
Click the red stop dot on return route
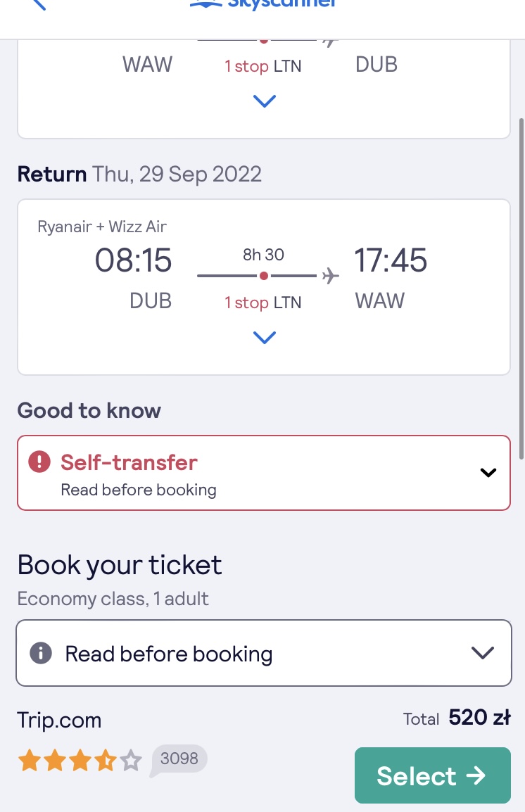point(263,276)
